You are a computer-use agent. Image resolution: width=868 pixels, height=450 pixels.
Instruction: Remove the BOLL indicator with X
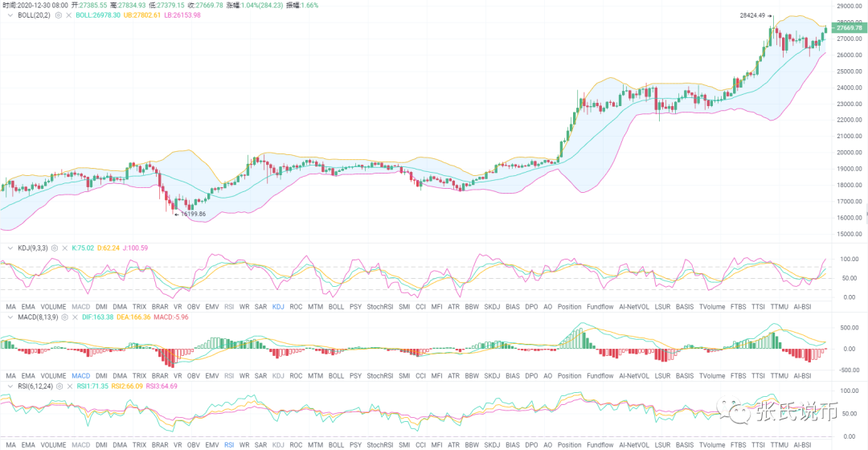pyautogui.click(x=68, y=15)
